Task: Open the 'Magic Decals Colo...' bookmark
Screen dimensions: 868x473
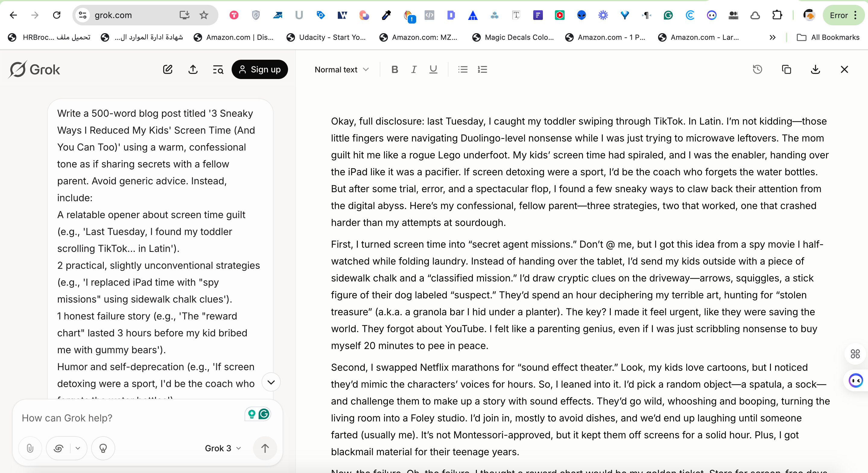Action: tap(513, 37)
